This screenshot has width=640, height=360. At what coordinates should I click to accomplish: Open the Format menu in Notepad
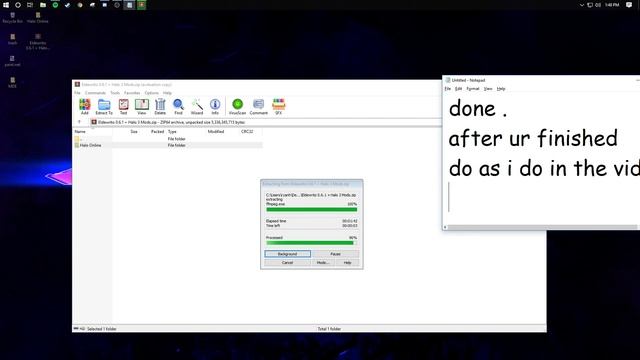(473, 89)
